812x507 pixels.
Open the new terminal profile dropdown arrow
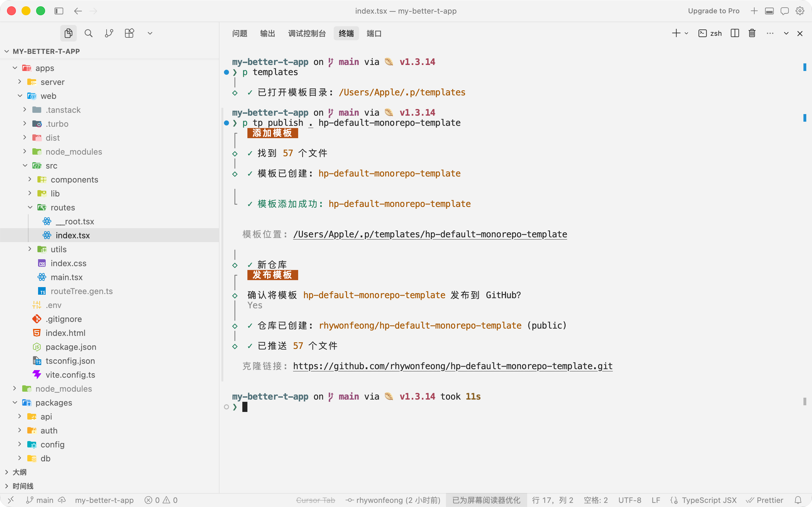coord(686,33)
